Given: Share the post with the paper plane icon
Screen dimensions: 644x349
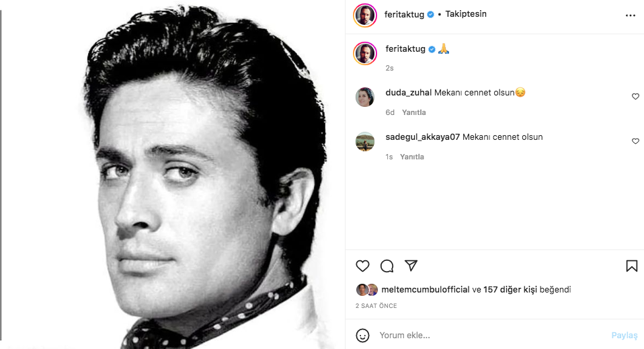Looking at the screenshot, I should 411,266.
